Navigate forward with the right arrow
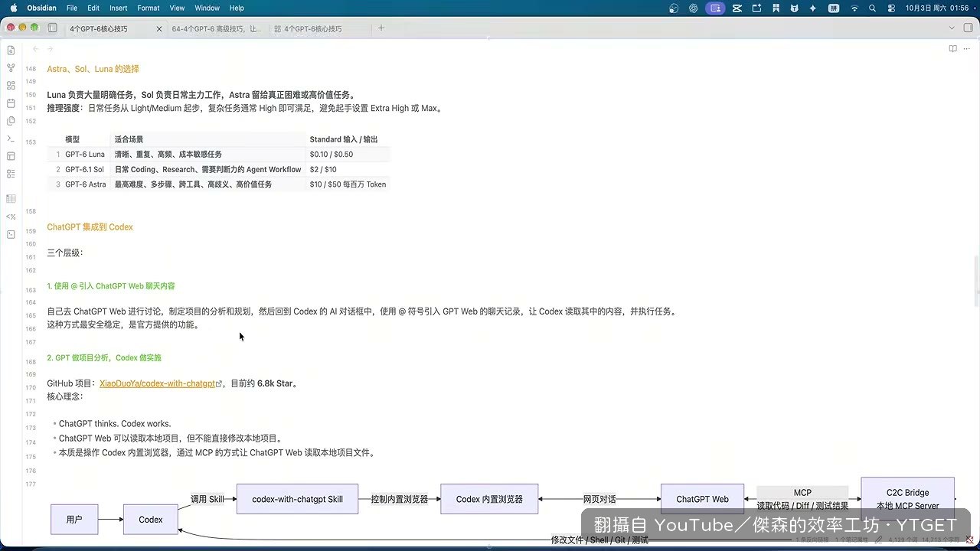The height and width of the screenshot is (551, 980). click(x=51, y=49)
